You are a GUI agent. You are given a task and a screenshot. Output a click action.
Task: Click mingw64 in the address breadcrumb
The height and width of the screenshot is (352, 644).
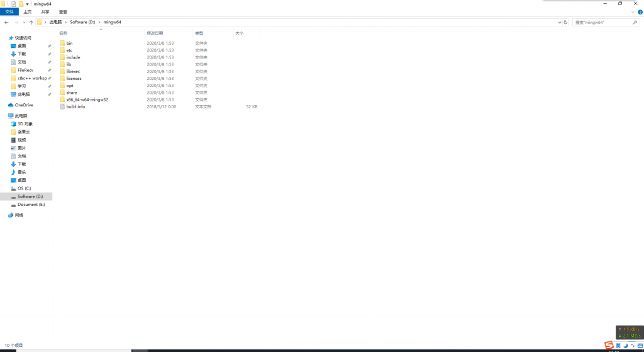112,22
